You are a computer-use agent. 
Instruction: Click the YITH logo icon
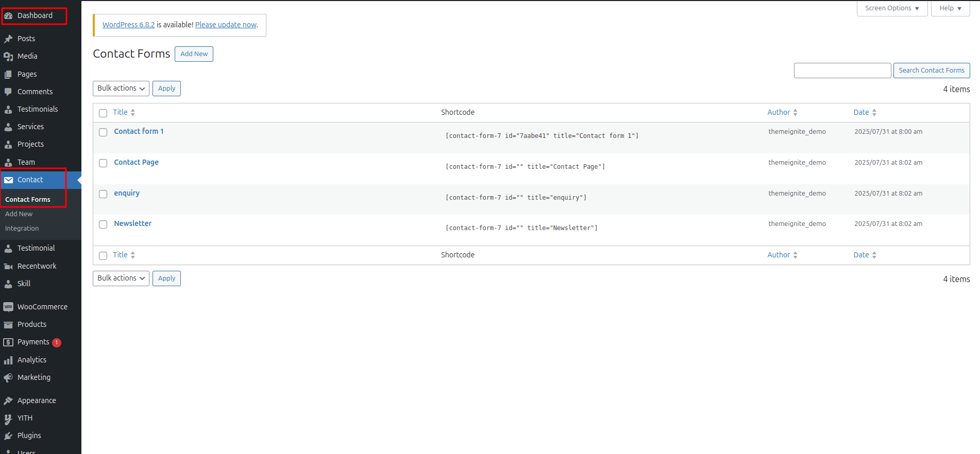[x=8, y=418]
